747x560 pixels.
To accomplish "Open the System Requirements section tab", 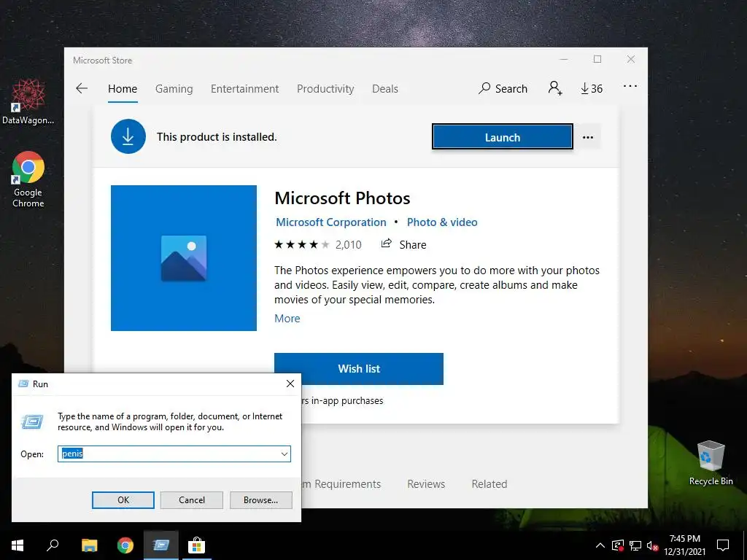I will (x=341, y=484).
